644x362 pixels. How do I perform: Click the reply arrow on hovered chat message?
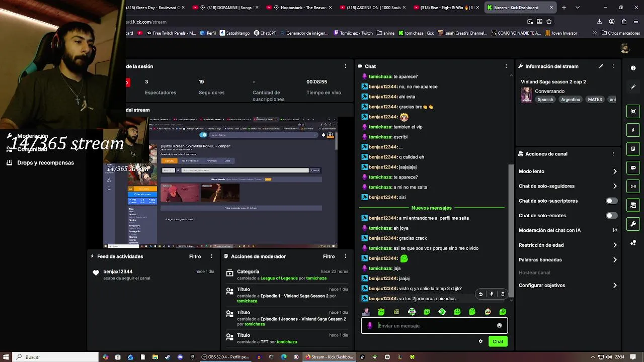point(480,294)
